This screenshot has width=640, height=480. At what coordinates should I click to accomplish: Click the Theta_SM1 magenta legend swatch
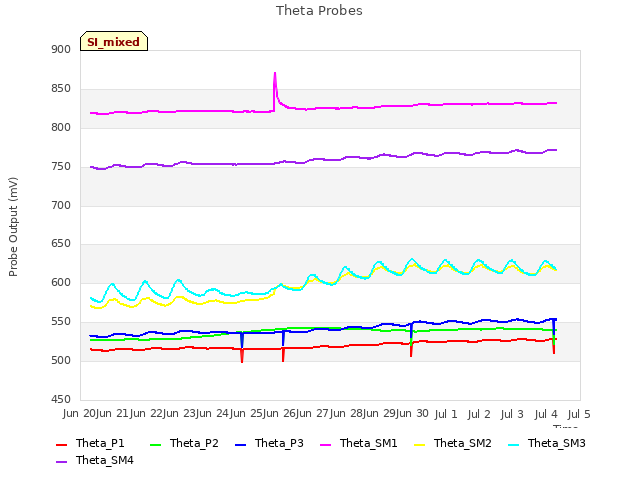pyautogui.click(x=326, y=444)
